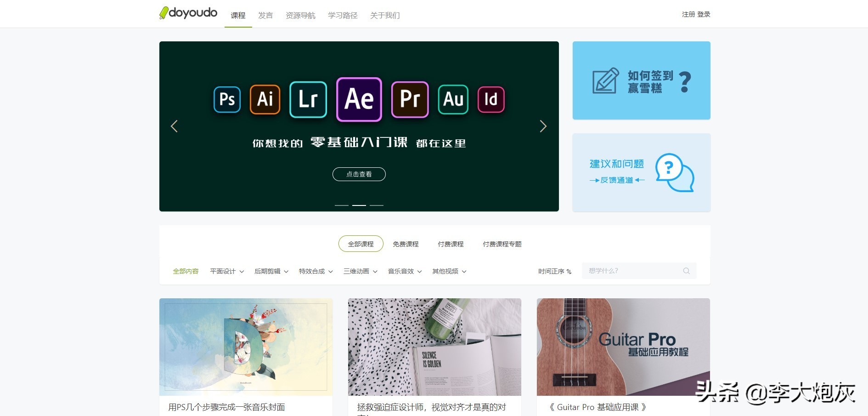Click the Premiere (Pr) icon
868x416 pixels.
coord(410,99)
